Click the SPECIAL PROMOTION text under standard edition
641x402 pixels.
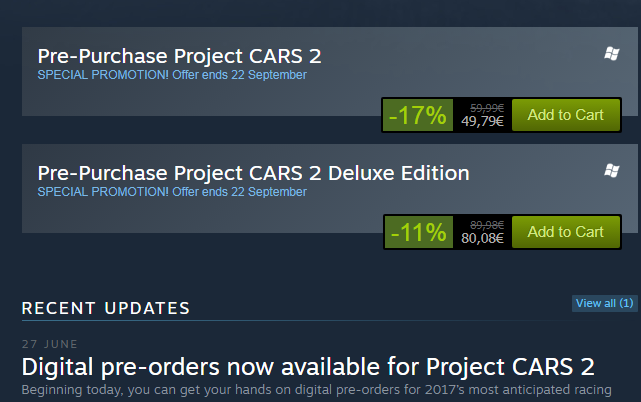[92, 74]
